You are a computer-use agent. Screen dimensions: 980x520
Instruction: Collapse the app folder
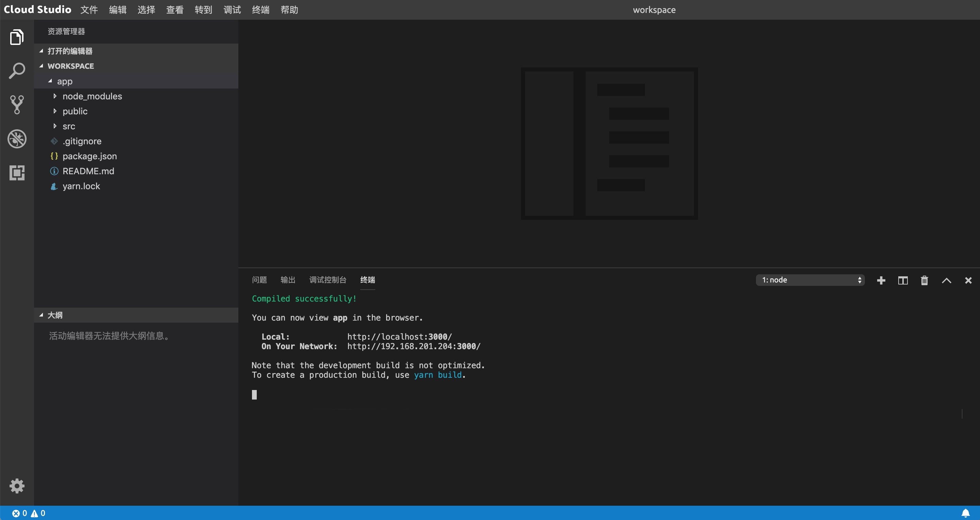coord(50,81)
